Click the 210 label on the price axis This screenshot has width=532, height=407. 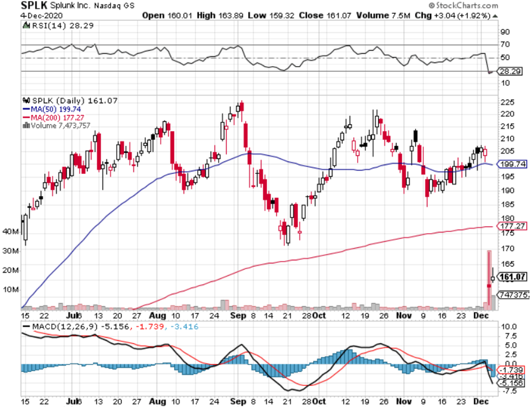[x=508, y=139]
